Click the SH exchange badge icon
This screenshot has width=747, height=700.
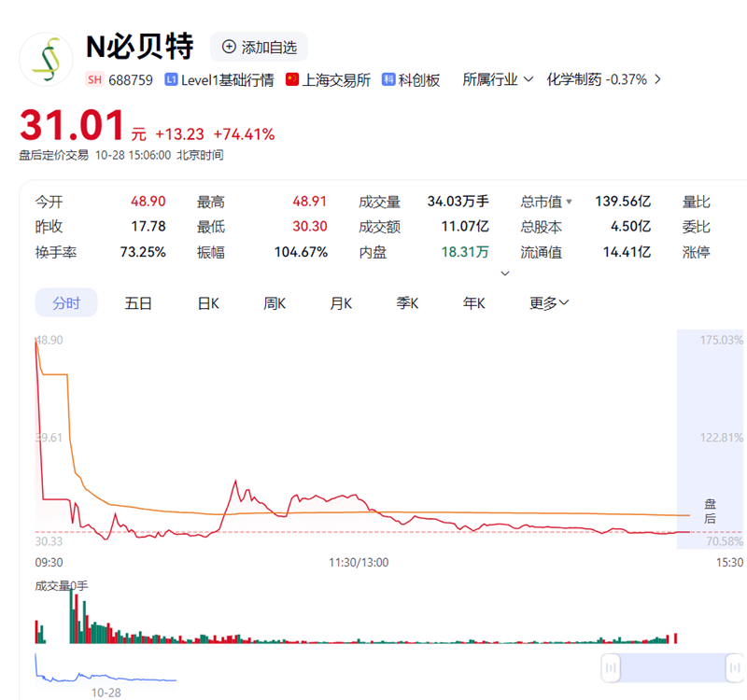pos(94,80)
